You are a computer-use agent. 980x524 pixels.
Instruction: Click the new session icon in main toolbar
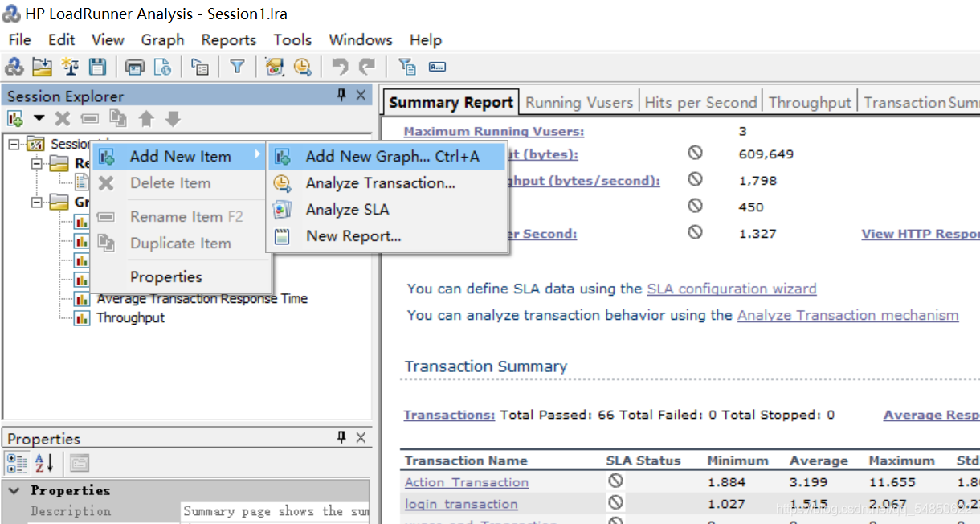click(14, 67)
